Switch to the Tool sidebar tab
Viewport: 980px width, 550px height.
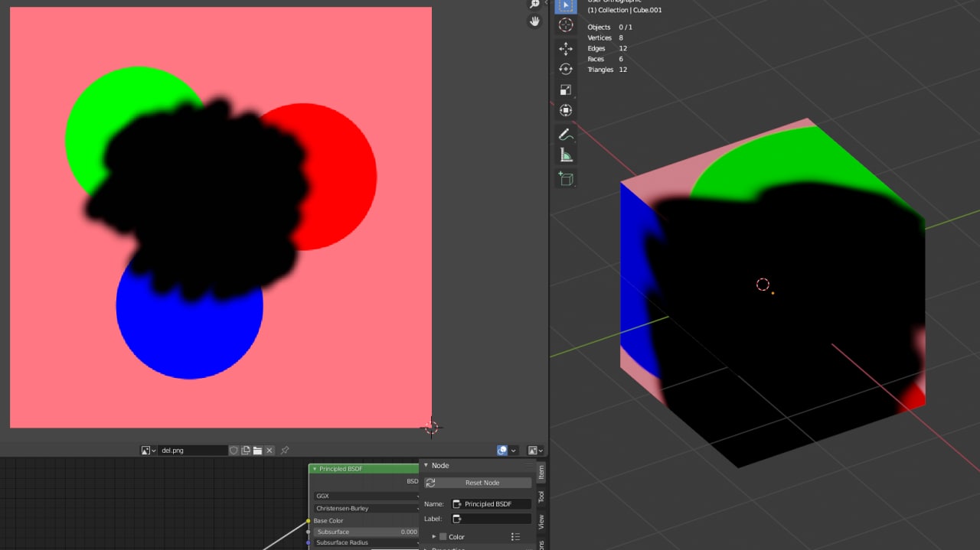(541, 497)
